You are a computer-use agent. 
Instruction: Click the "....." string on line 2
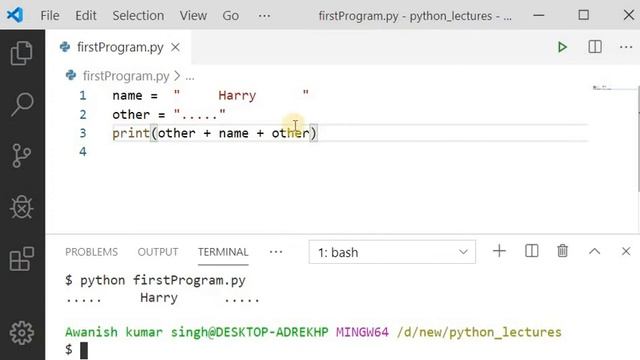[200, 114]
